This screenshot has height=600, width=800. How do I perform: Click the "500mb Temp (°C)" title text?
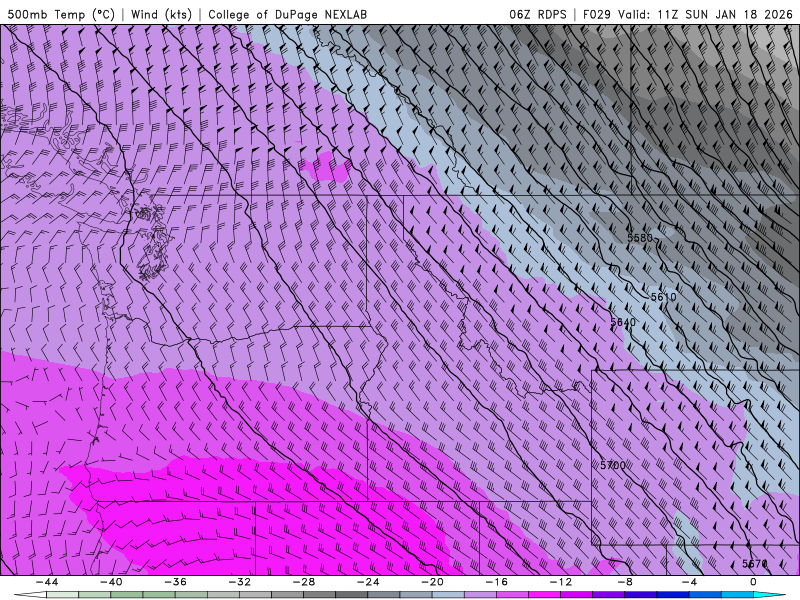(x=62, y=14)
